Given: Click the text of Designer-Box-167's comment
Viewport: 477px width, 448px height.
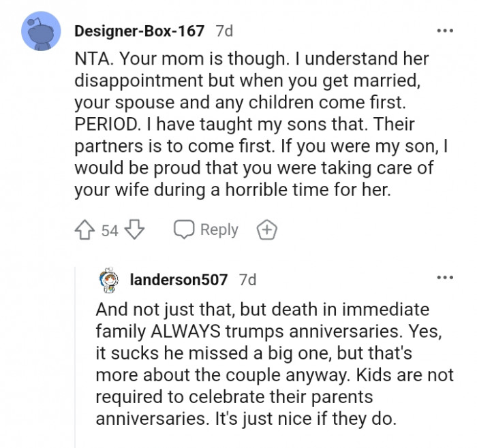Looking at the screenshot, I should pos(261,124).
